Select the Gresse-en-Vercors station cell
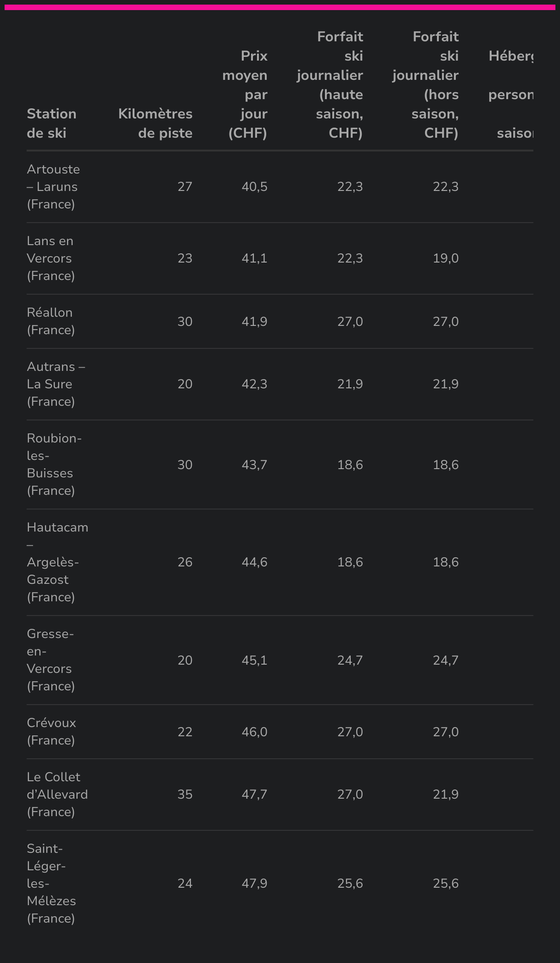This screenshot has width=560, height=963. coord(50,660)
